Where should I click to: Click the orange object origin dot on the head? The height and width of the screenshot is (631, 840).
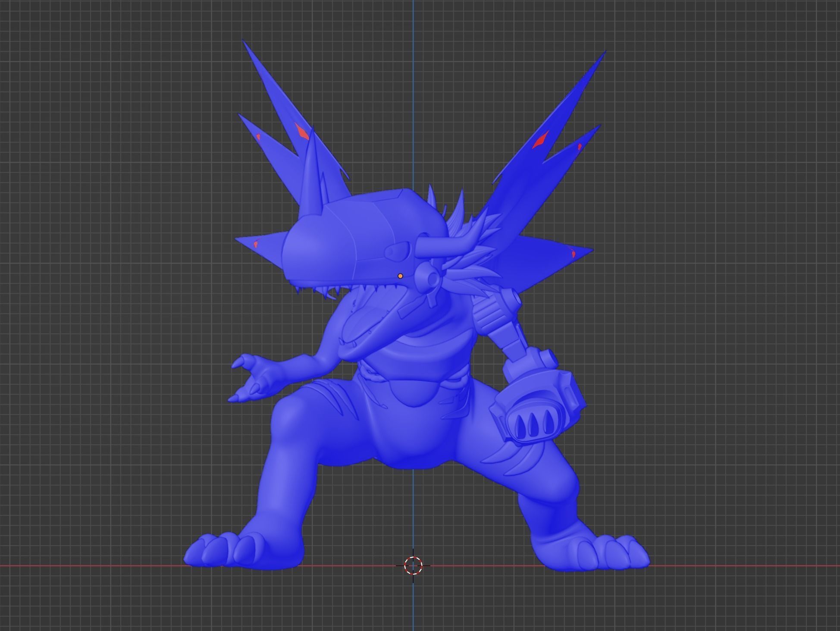coord(400,276)
